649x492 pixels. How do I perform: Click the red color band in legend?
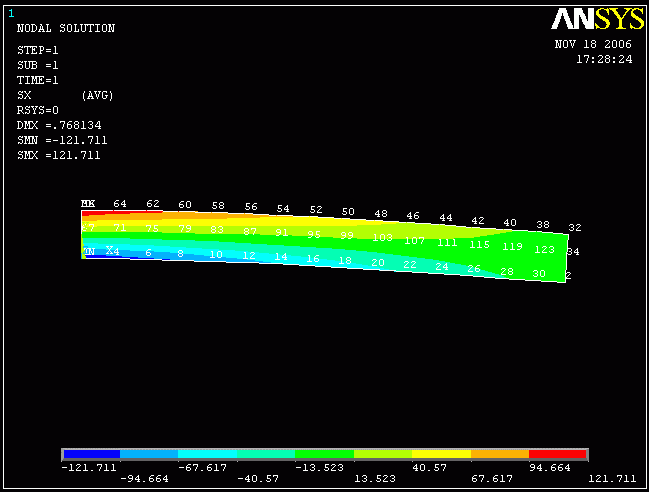(558, 454)
